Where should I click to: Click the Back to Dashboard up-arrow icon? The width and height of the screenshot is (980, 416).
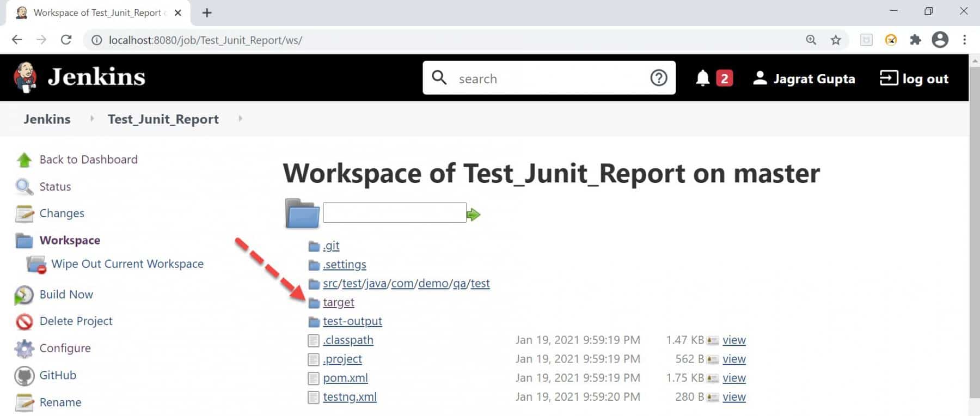tap(24, 160)
